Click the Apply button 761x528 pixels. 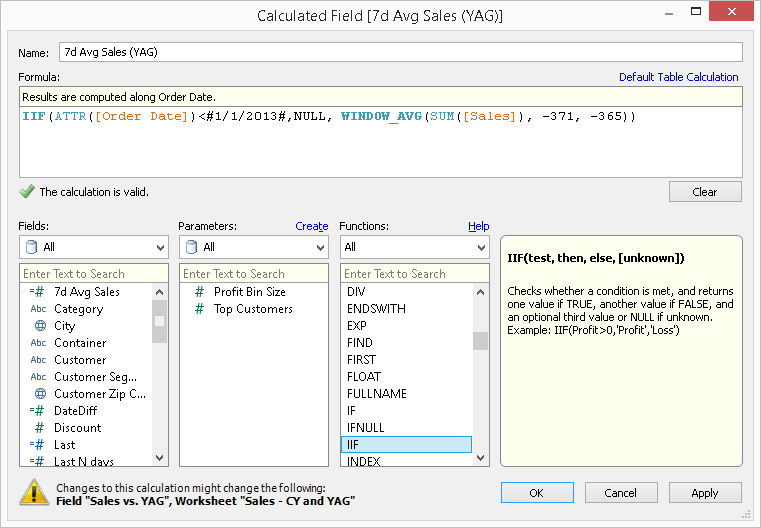tap(704, 492)
